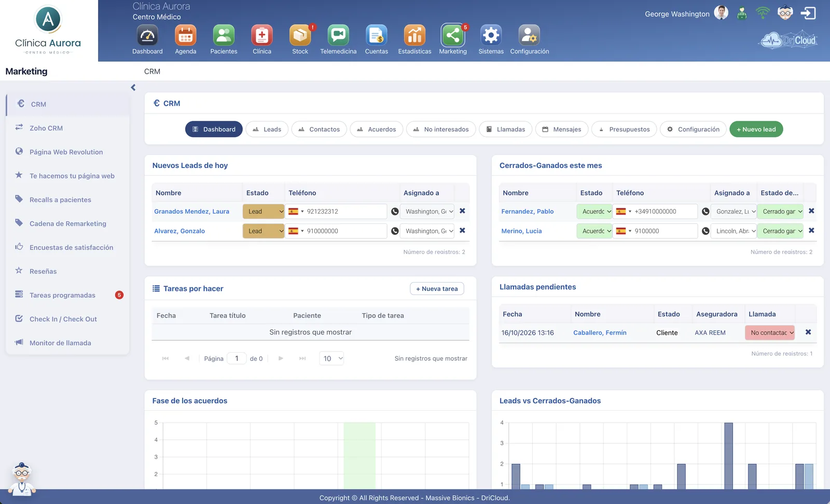
Task: Select Página Web Revolution in the sidebar
Action: 67,152
